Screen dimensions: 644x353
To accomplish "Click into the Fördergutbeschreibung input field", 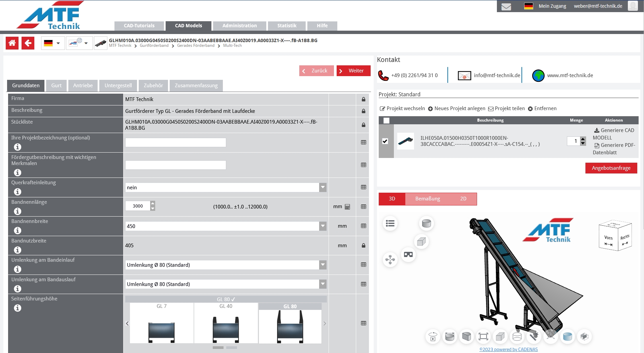I will [175, 165].
